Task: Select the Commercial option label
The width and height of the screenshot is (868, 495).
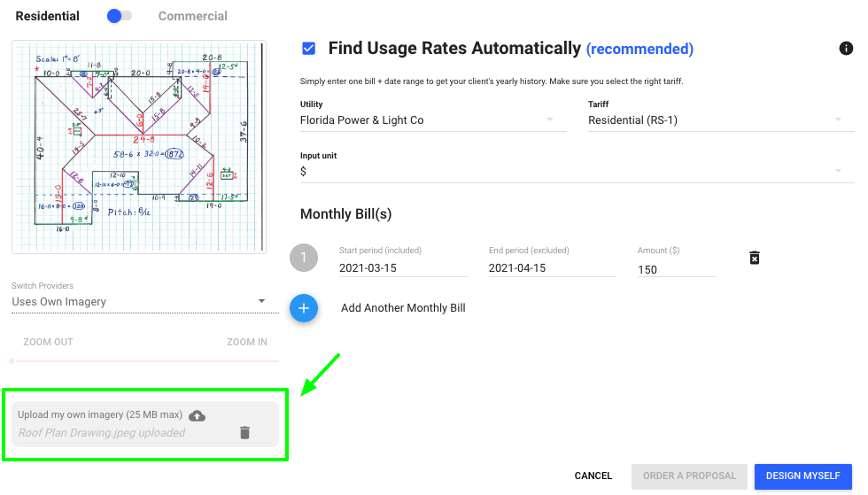Action: [x=192, y=16]
